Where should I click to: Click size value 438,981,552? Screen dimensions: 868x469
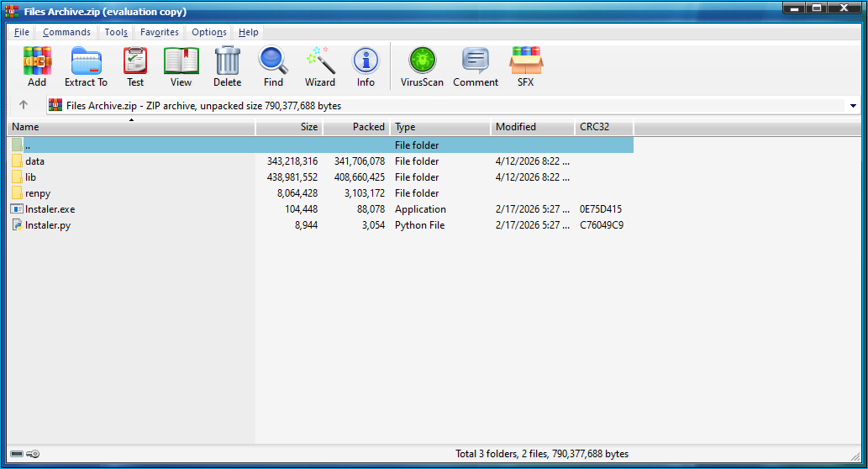pos(292,177)
